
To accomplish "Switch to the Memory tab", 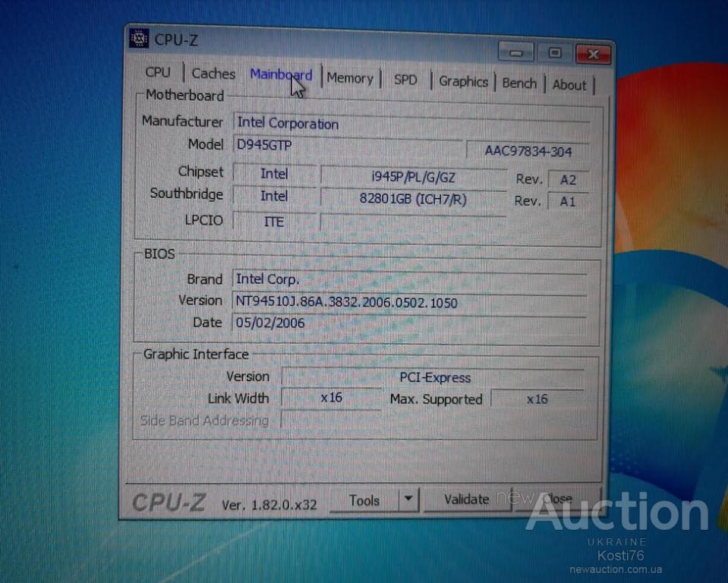I will pos(350,78).
